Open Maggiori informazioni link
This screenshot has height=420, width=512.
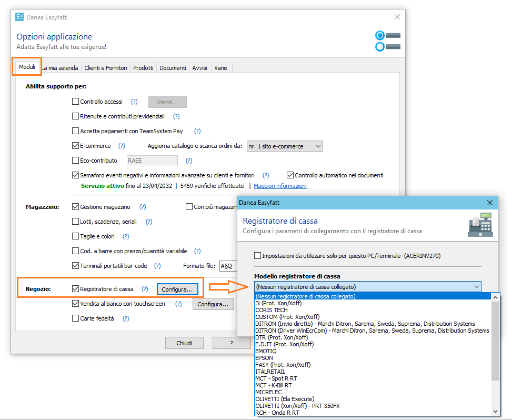coord(280,185)
